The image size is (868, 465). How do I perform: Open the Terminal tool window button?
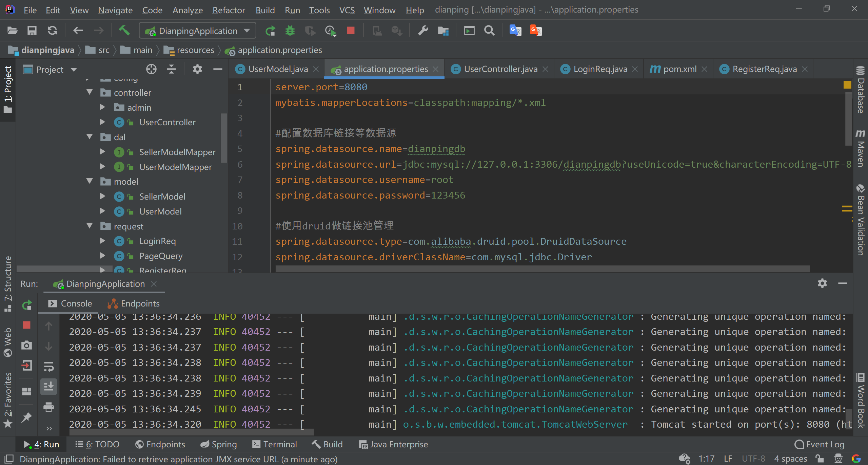[x=275, y=444]
